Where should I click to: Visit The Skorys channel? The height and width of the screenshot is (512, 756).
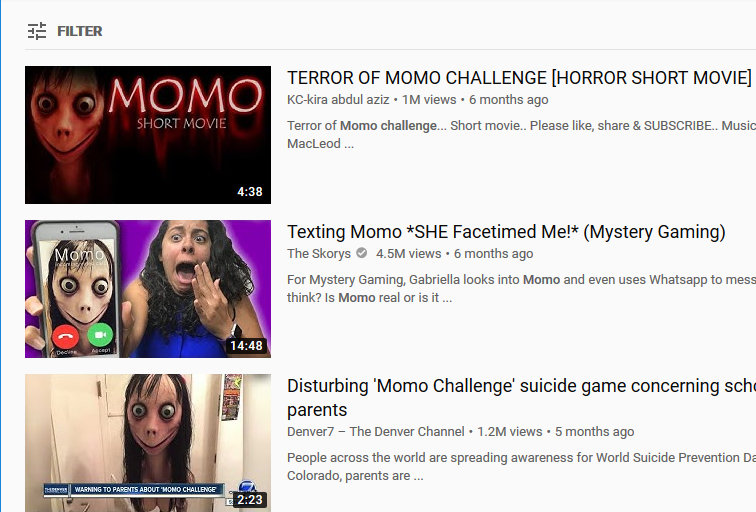pos(319,254)
